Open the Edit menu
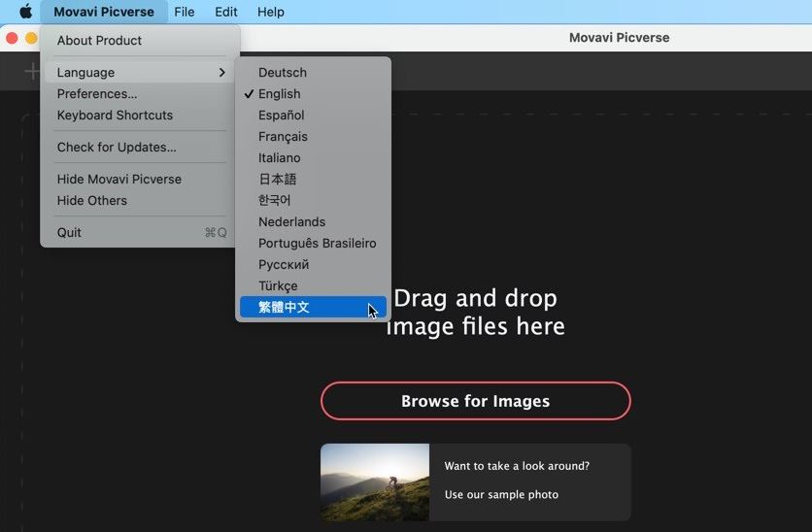Viewport: 812px width, 532px height. pyautogui.click(x=226, y=12)
